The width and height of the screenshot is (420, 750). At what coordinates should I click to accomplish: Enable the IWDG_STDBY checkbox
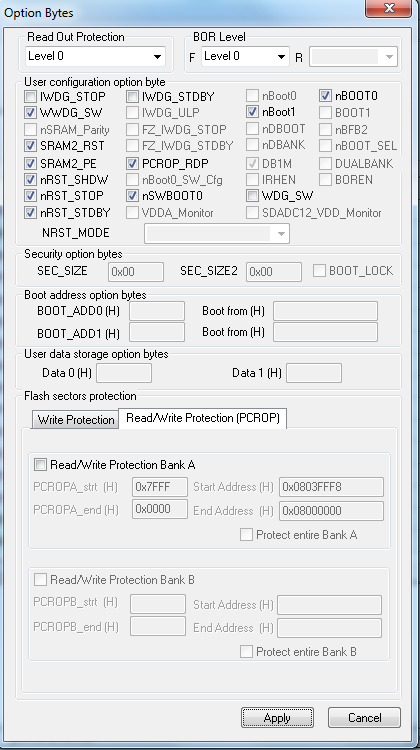133,97
